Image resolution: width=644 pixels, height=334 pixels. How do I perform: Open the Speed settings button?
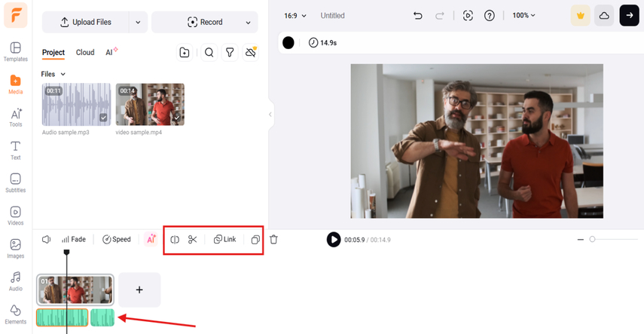tap(116, 240)
